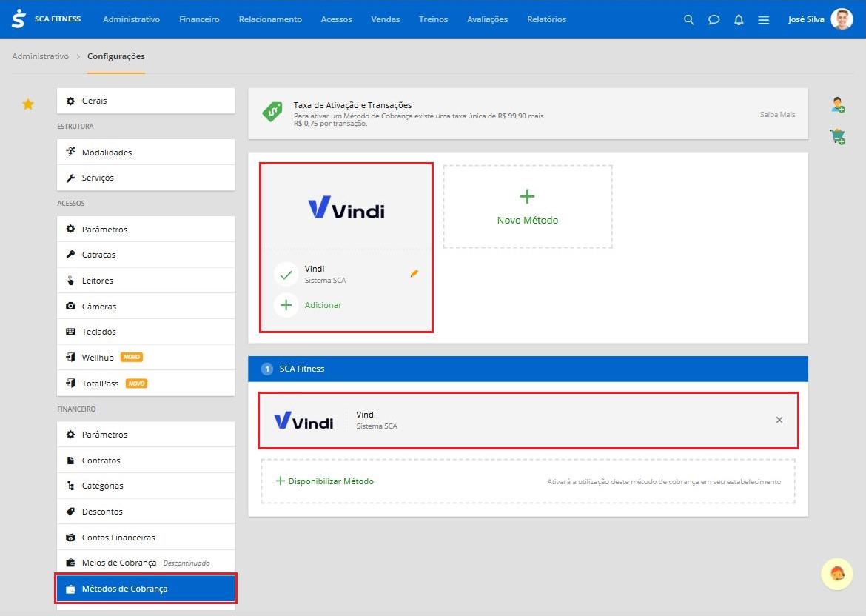
Task: Open the notifications bell
Action: tap(739, 19)
